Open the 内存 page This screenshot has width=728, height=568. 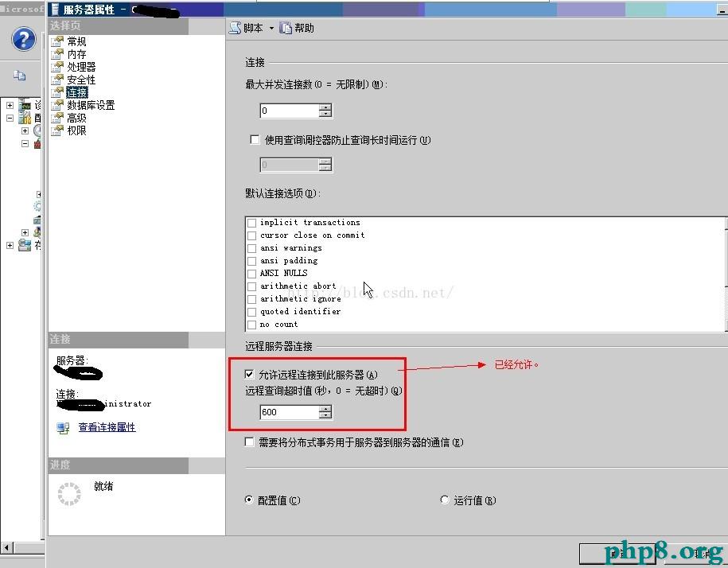point(76,54)
